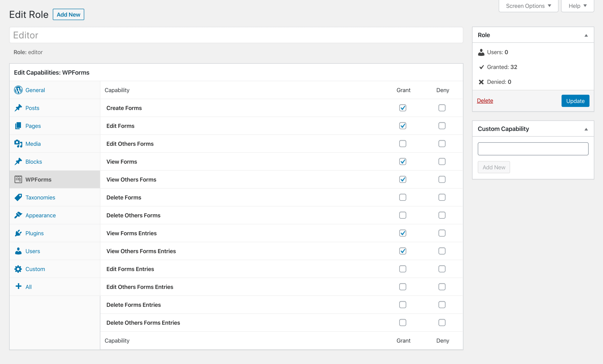Click the pushpin icon next to Posts

[x=18, y=108]
